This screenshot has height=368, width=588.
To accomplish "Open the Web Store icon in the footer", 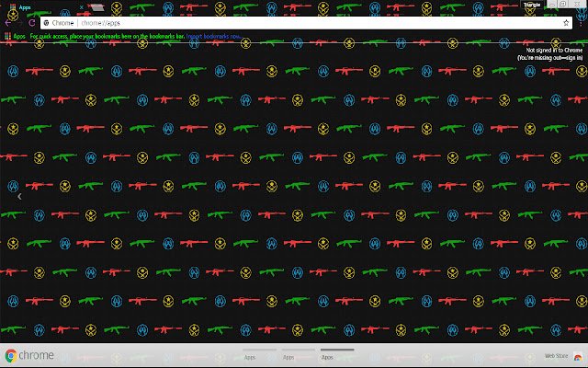I will (x=578, y=356).
